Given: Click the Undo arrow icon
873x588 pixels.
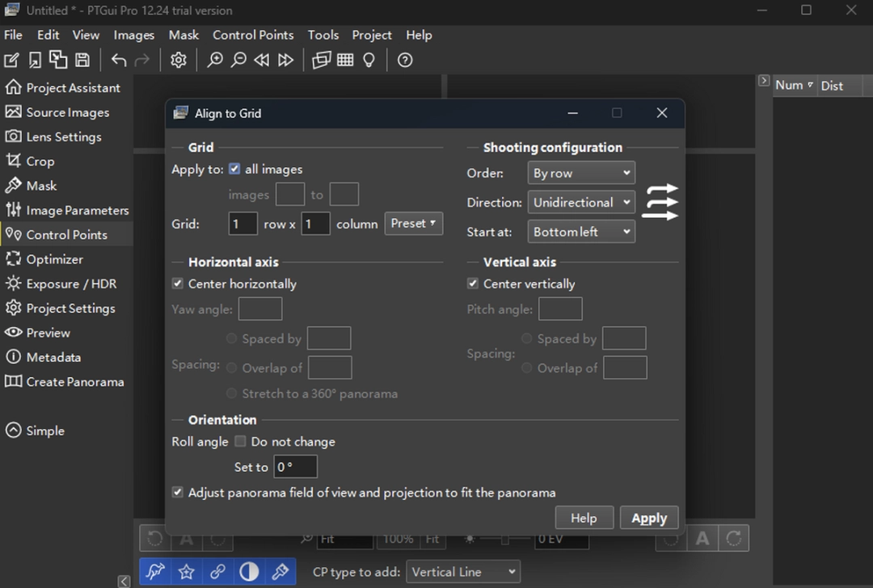Looking at the screenshot, I should coord(118,60).
